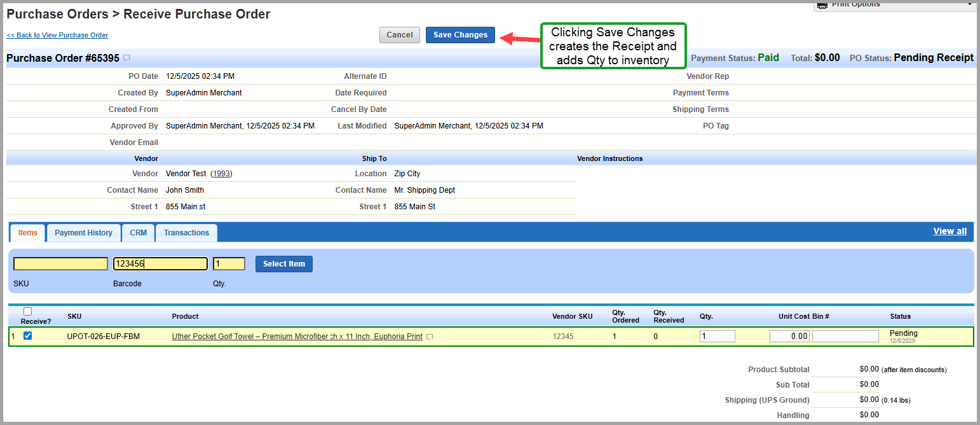Click the Pending Receipt PO status text
The width and height of the screenshot is (980, 425).
pyautogui.click(x=934, y=58)
